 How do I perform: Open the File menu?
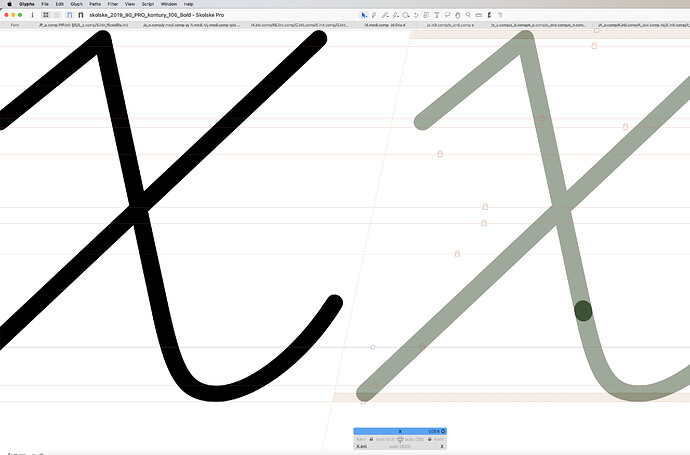tap(45, 4)
